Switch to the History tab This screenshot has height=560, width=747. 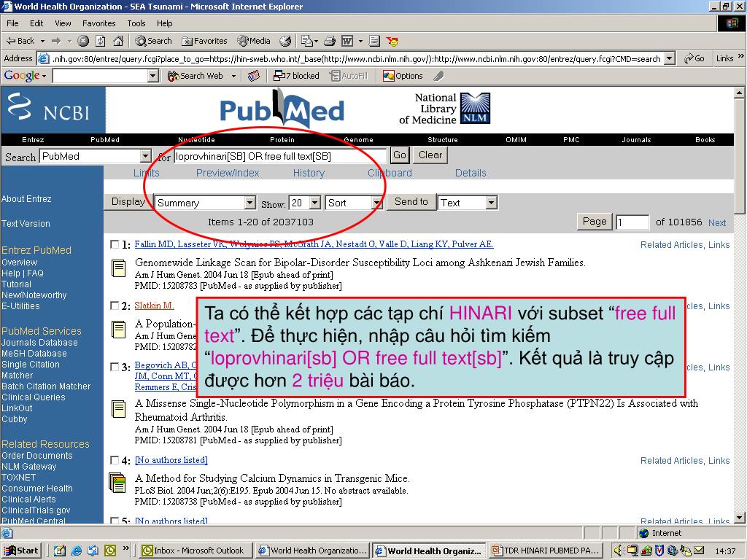pyautogui.click(x=309, y=173)
